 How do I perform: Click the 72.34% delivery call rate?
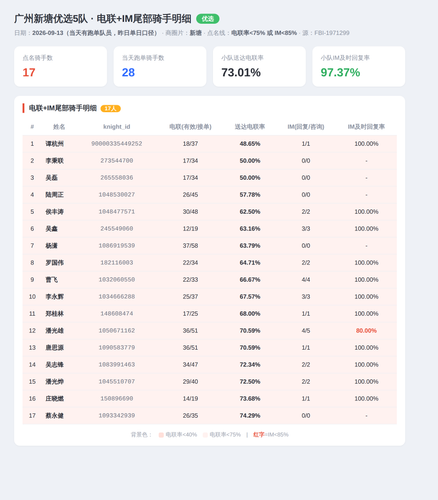[250, 365]
